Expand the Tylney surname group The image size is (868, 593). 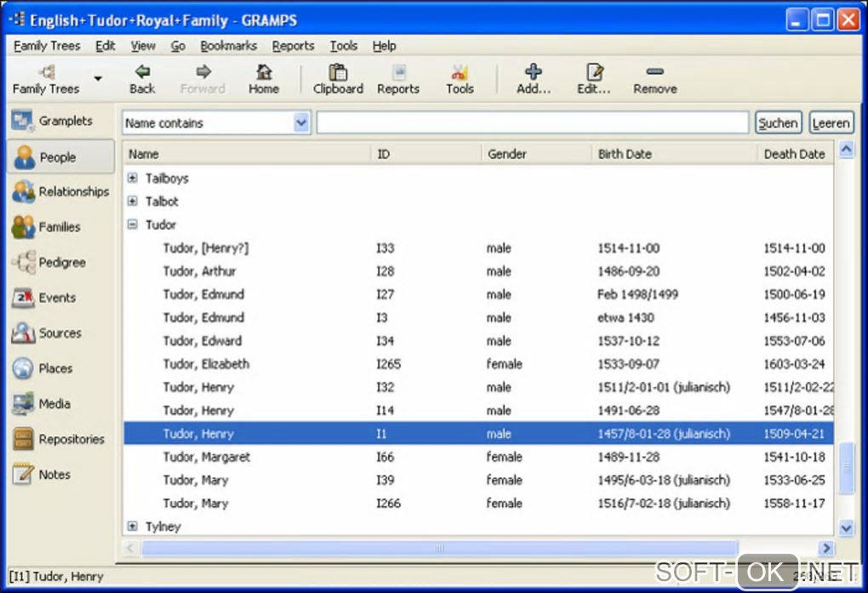[133, 527]
